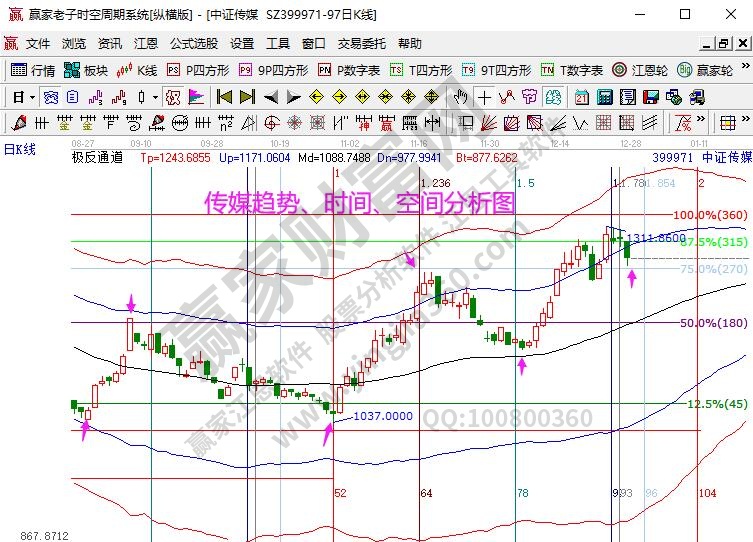
Task: Switch to K线 chart view
Action: pos(137,70)
